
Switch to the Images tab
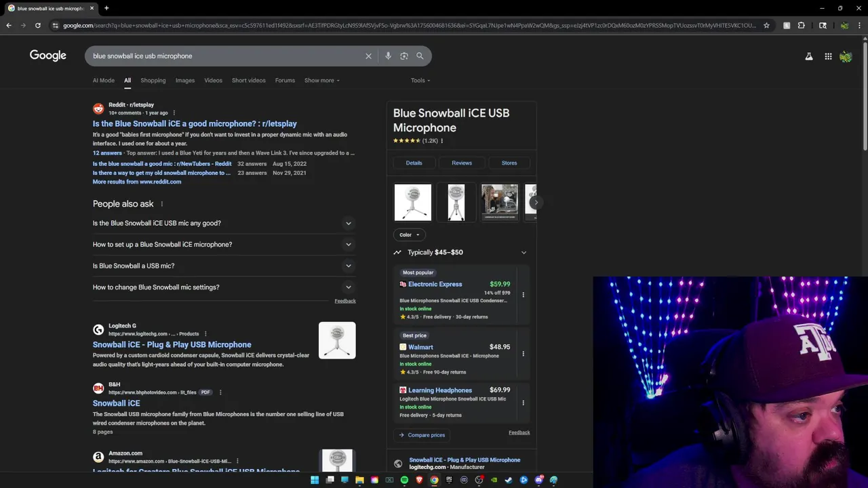point(185,81)
